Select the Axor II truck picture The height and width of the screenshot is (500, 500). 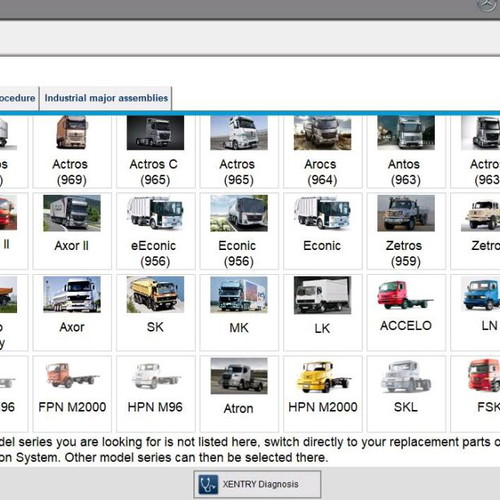72,213
